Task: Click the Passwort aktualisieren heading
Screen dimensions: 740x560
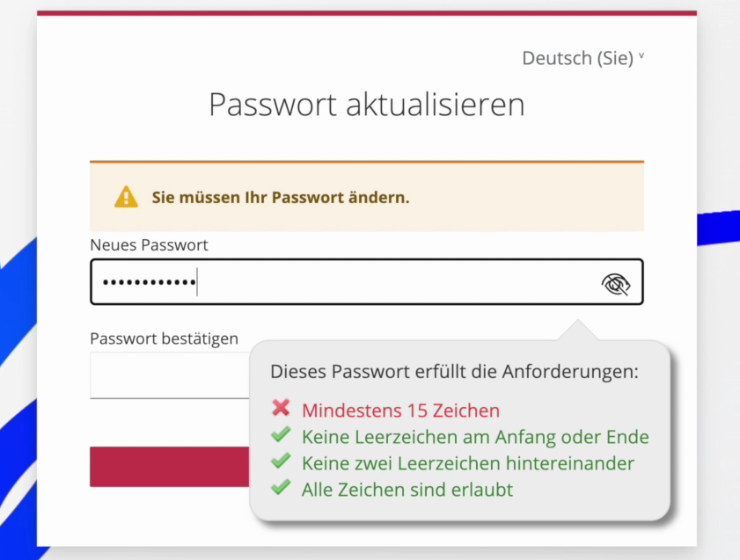Action: click(366, 105)
